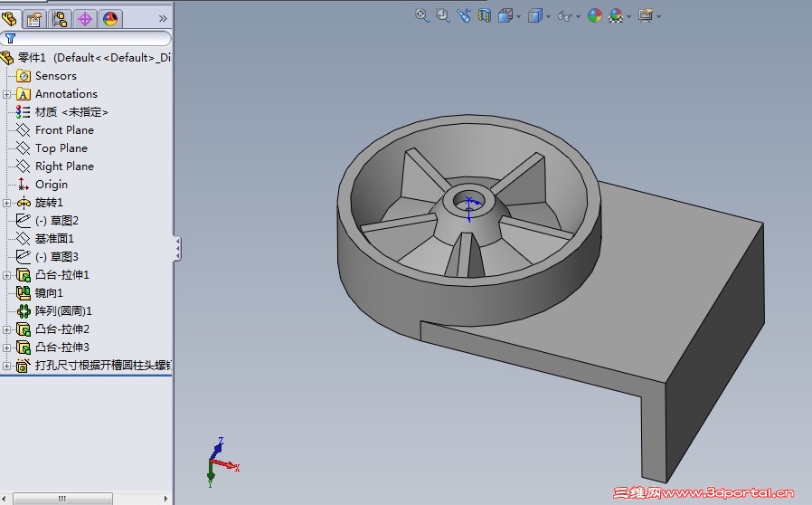The height and width of the screenshot is (505, 812).
Task: Click the sketch icon beside 草图2
Action: (24, 220)
